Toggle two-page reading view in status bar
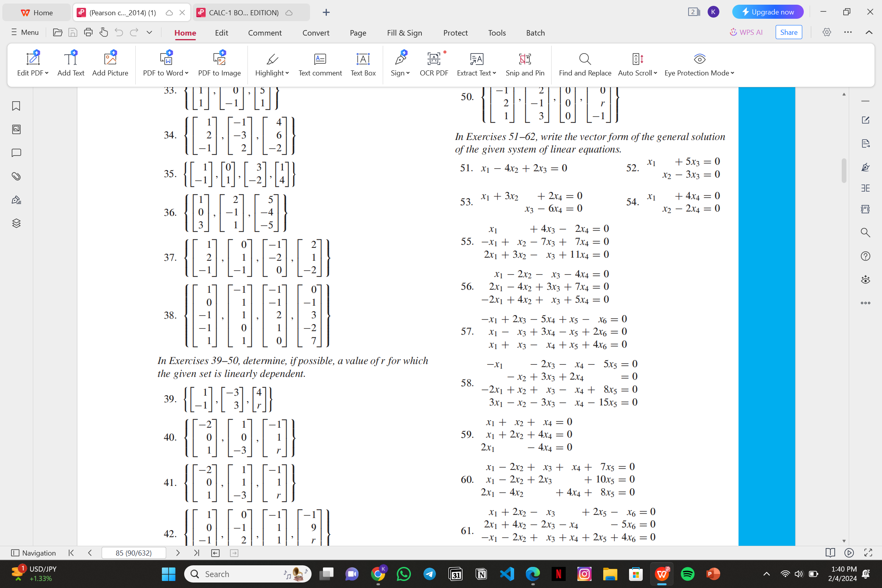 (x=830, y=553)
